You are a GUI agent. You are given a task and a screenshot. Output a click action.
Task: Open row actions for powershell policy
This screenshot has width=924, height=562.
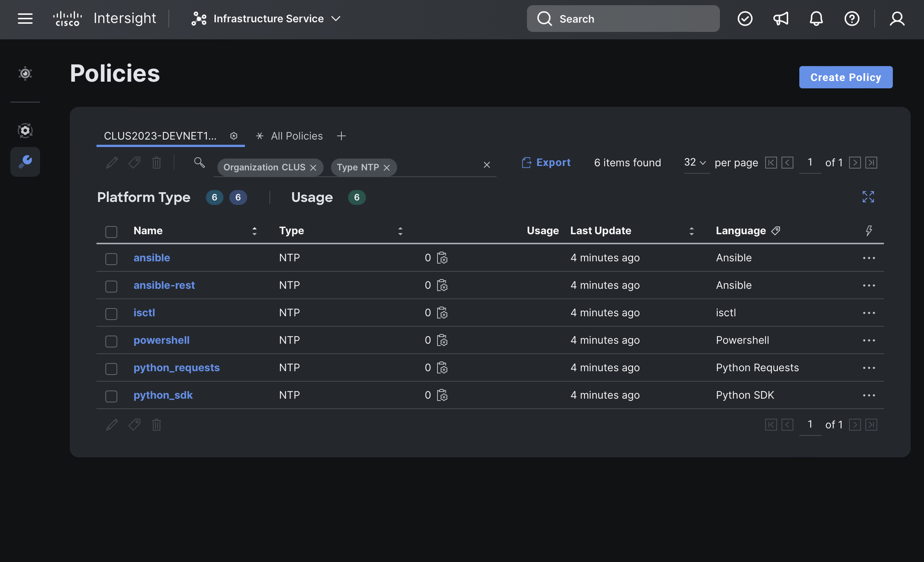(868, 340)
